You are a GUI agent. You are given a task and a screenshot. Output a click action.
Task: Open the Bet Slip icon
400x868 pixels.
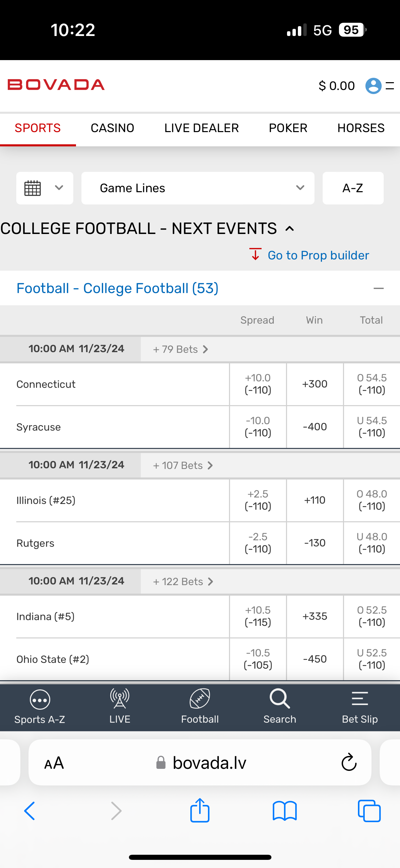(x=360, y=699)
